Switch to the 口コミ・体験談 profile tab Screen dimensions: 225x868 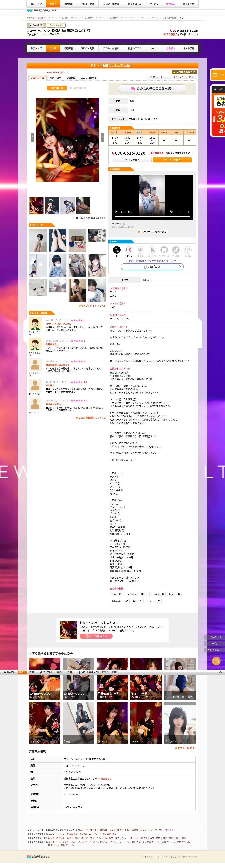point(88,78)
